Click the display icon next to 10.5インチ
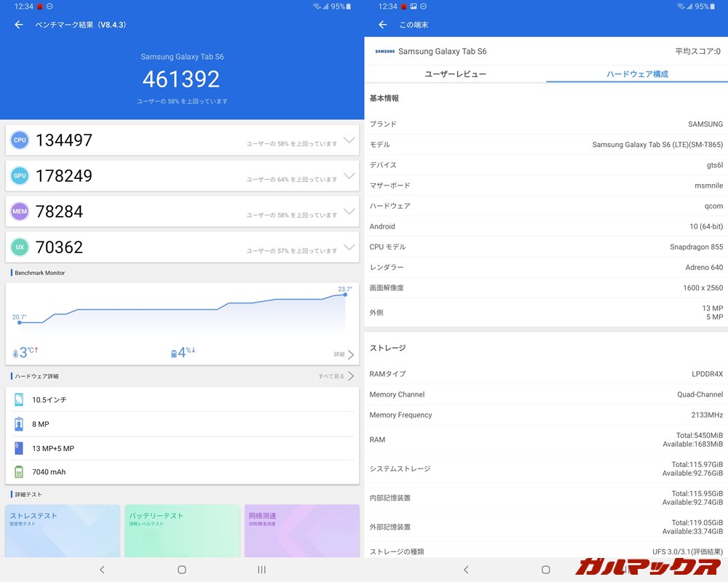 pyautogui.click(x=19, y=399)
